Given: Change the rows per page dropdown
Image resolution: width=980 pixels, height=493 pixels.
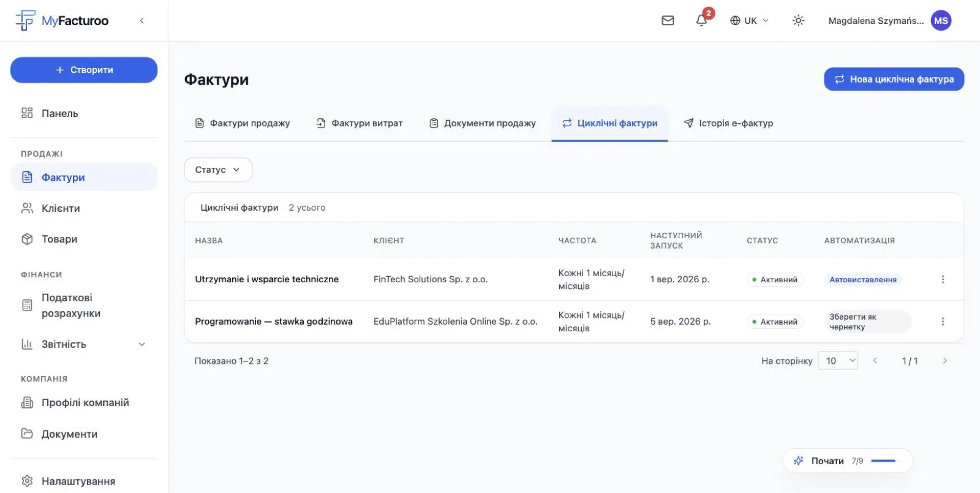Looking at the screenshot, I should click(x=838, y=361).
